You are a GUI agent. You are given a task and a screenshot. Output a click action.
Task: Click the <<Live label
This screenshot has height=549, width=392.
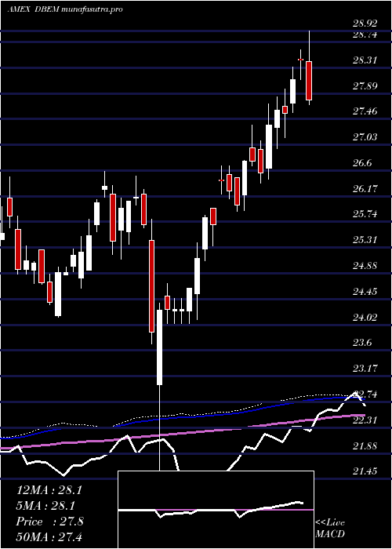tap(330, 523)
